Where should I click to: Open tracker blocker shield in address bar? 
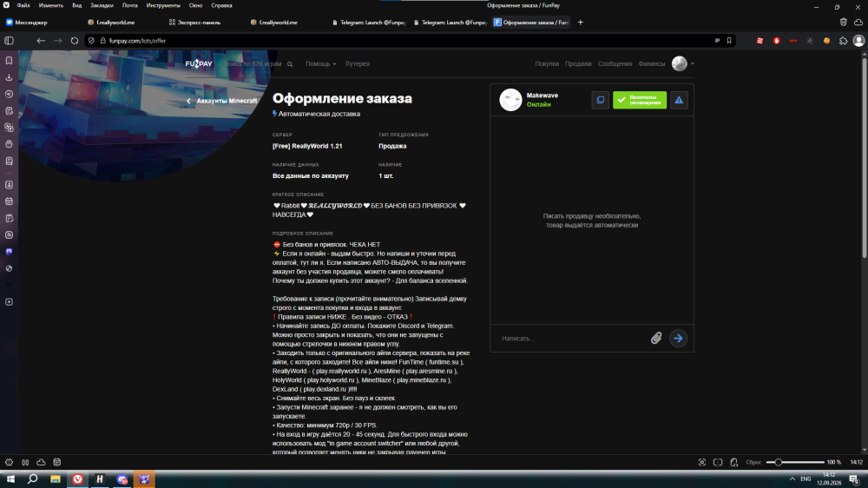tap(91, 41)
